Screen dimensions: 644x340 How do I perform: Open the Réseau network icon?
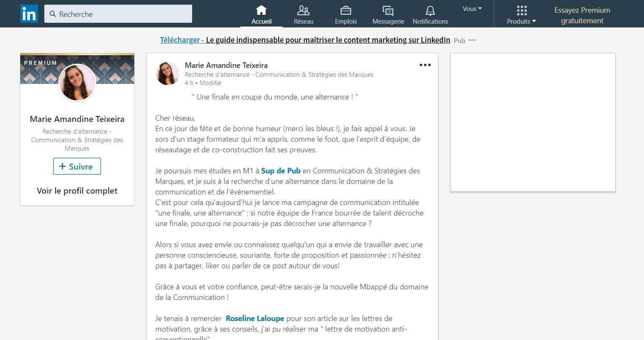point(303,10)
